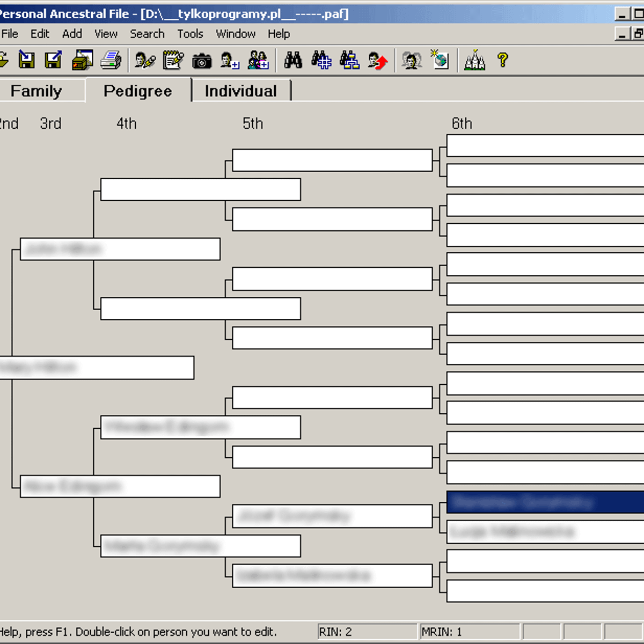Open the Notes notepad icon
This screenshot has height=644, width=644.
173,60
